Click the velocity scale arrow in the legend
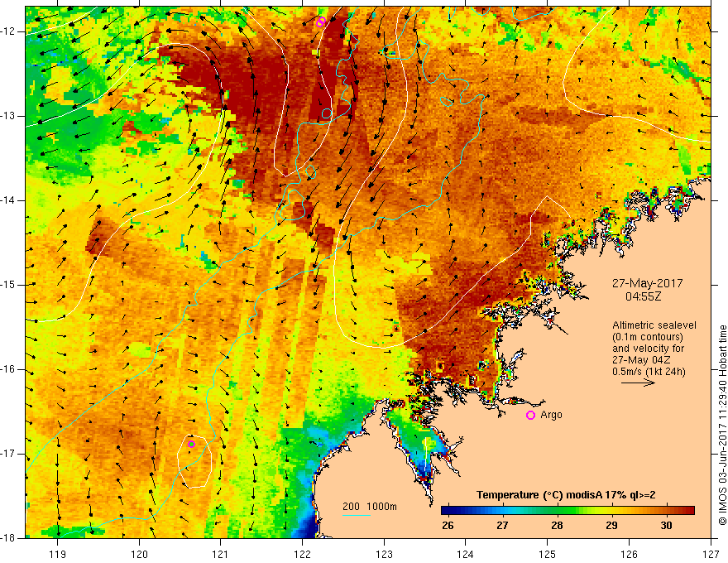The height and width of the screenshot is (563, 728). point(638,383)
